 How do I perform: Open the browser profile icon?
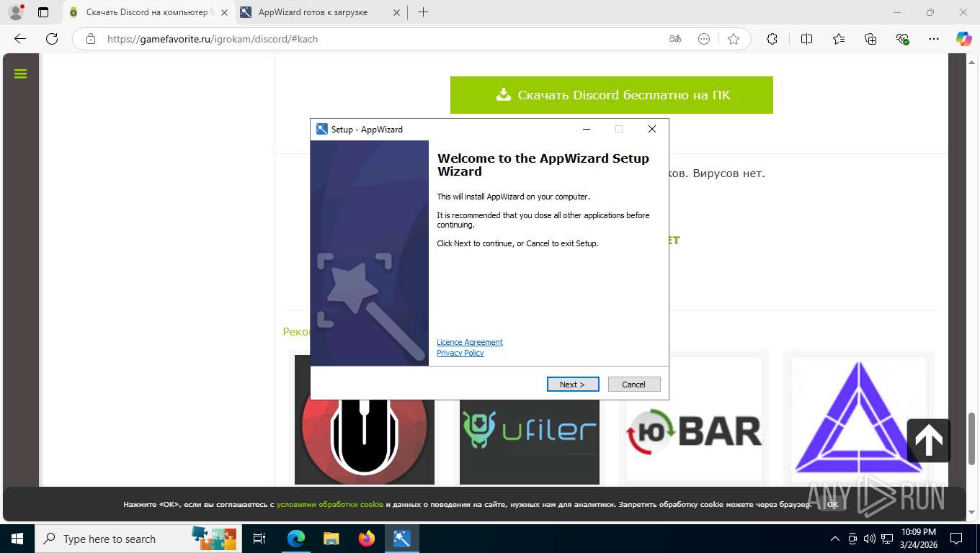pyautogui.click(x=15, y=12)
